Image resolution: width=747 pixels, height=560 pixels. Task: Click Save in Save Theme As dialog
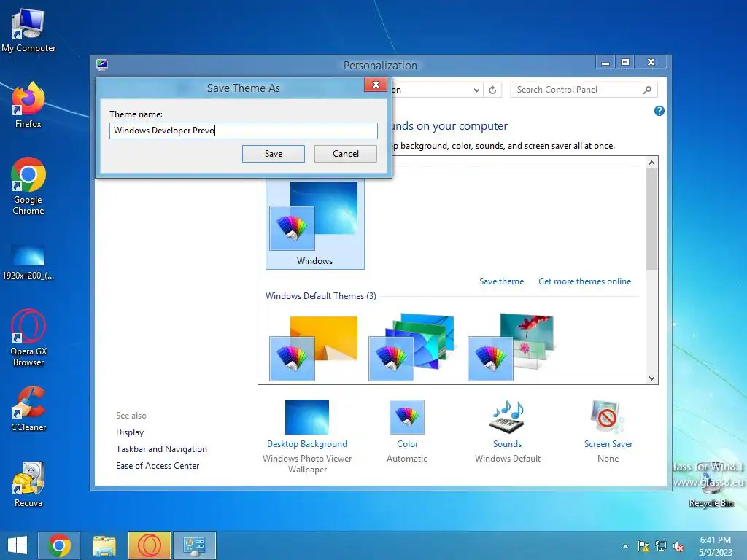click(274, 154)
